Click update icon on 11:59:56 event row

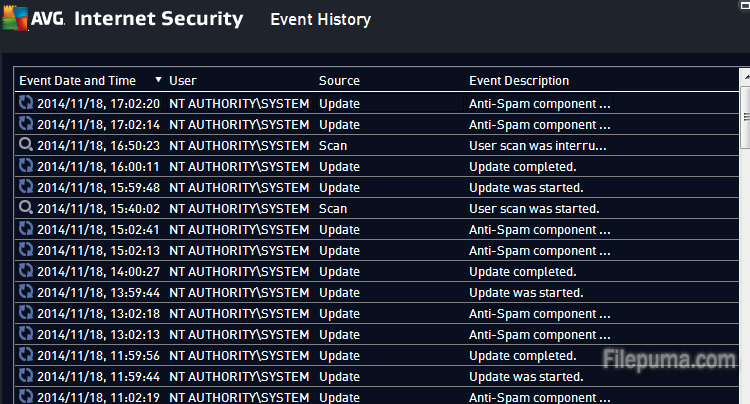(x=26, y=355)
